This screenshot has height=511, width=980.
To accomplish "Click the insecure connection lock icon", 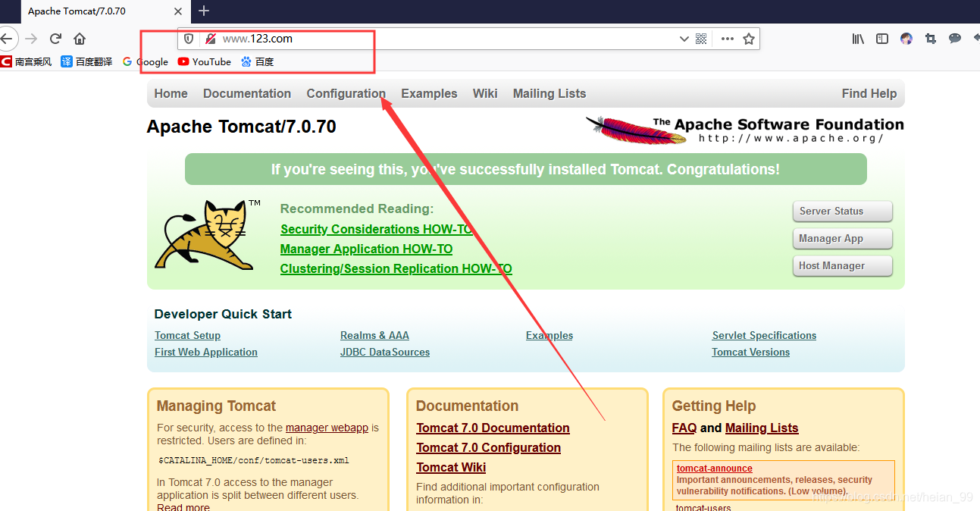I will click(210, 39).
